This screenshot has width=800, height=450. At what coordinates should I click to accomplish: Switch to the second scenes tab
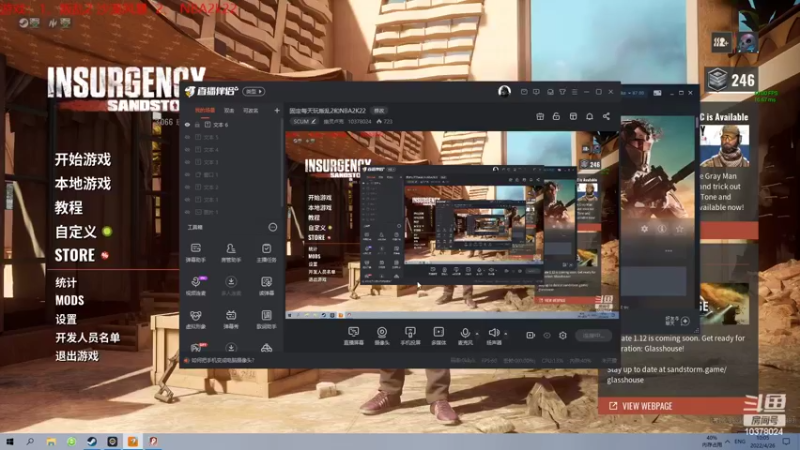tap(229, 110)
